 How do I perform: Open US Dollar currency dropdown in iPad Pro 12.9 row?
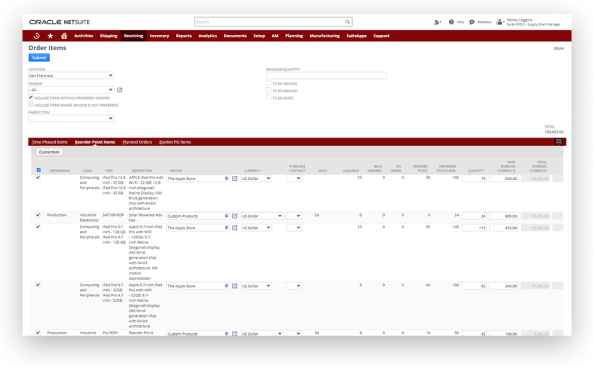(256, 178)
